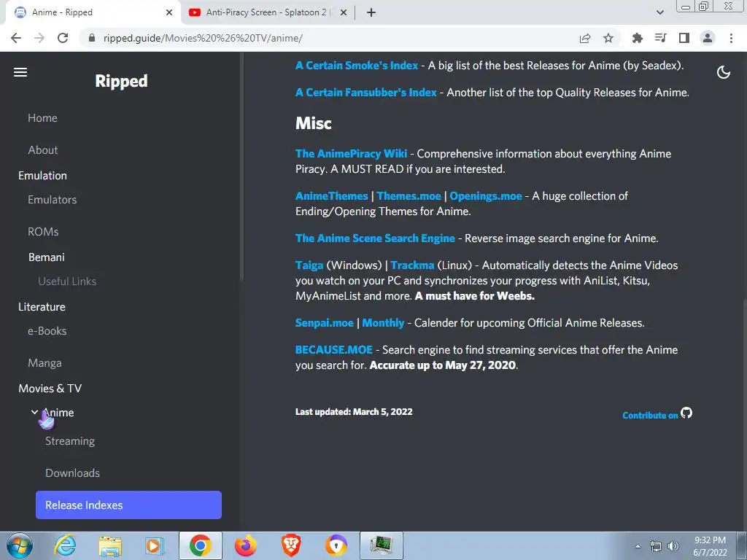Click the Contribute on link
This screenshot has width=747, height=560.
(650, 415)
